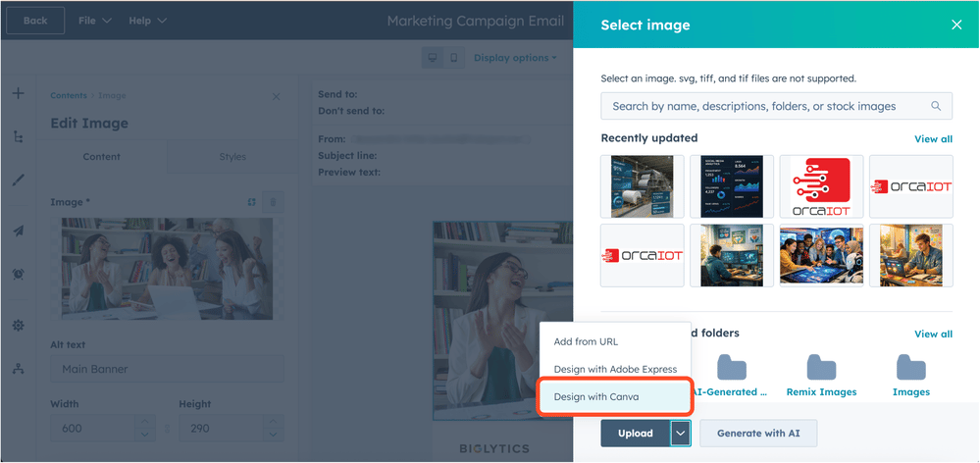Switch to the Content tab
This screenshot has width=980, height=463.
pos(102,157)
